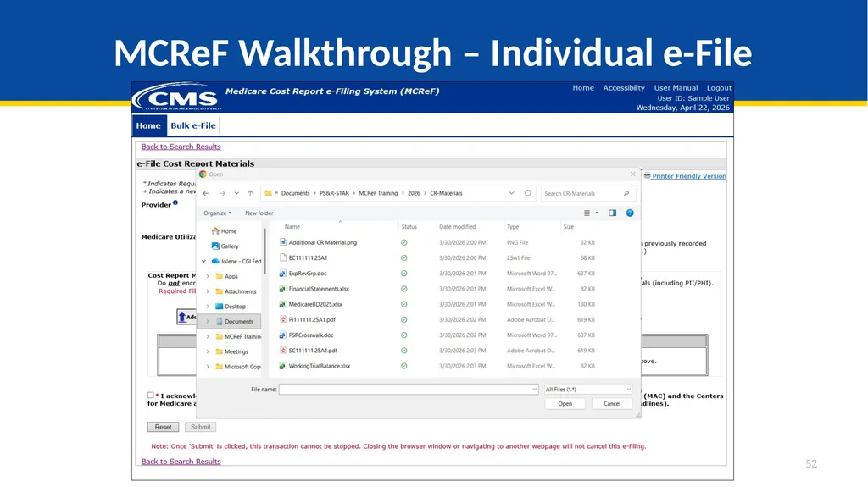This screenshot has height=487, width=868.
Task: Expand the Desktop folder node
Action: coord(208,306)
